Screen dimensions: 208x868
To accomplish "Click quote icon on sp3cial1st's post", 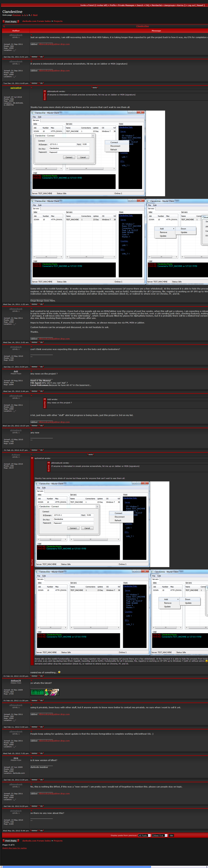I will point(95,88).
